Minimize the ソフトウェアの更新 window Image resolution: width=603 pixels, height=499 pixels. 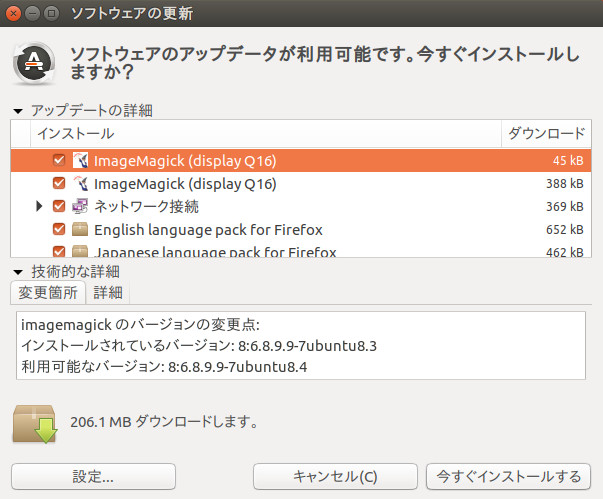(32, 13)
